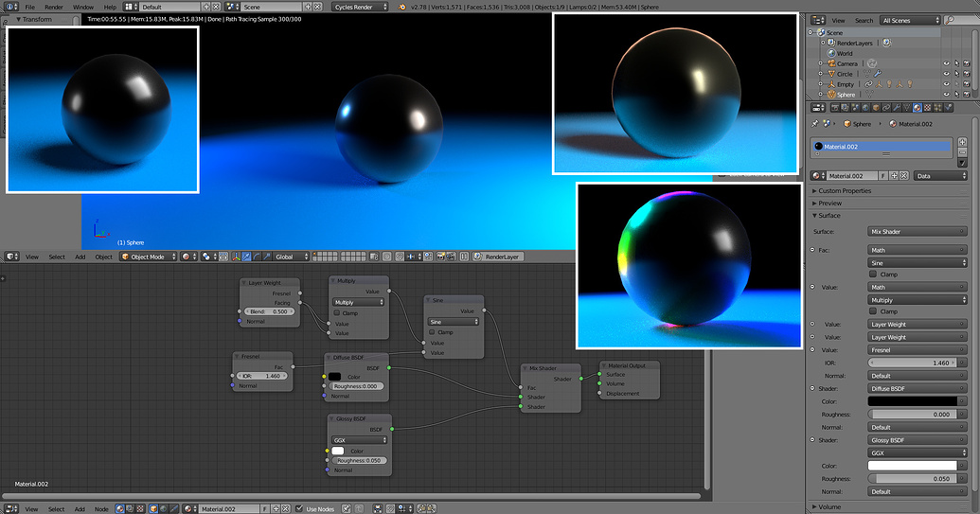
Task: Toggle visibility eye of Sphere in outliner
Action: (x=946, y=95)
